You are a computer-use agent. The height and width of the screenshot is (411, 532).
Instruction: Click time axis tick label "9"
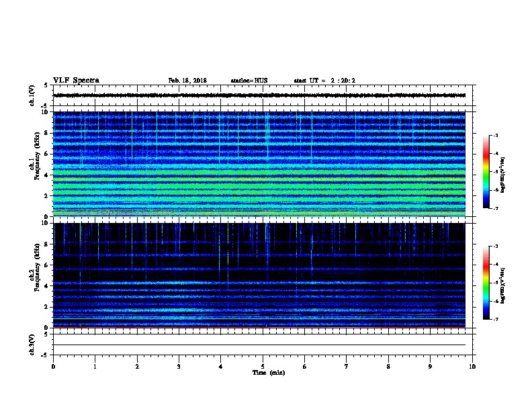point(430,367)
